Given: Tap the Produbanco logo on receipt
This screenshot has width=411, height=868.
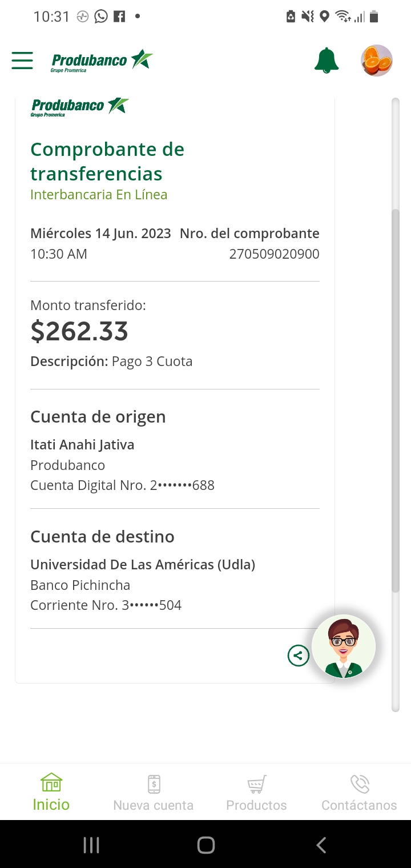Looking at the screenshot, I should coord(80,106).
